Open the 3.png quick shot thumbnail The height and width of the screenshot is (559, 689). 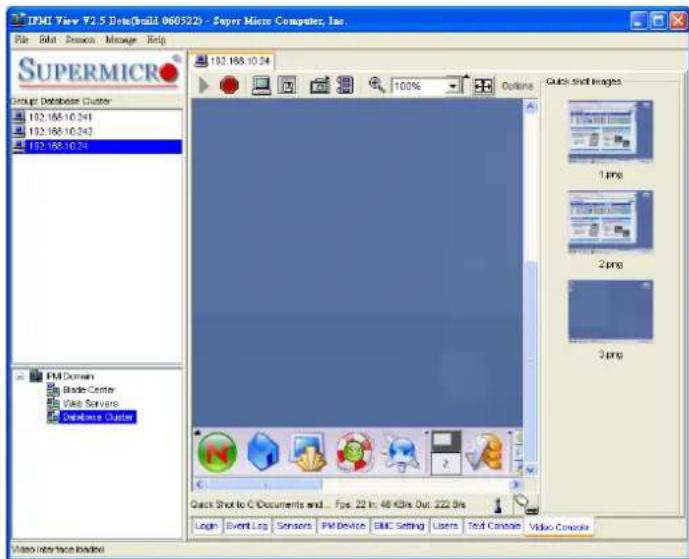(610, 311)
